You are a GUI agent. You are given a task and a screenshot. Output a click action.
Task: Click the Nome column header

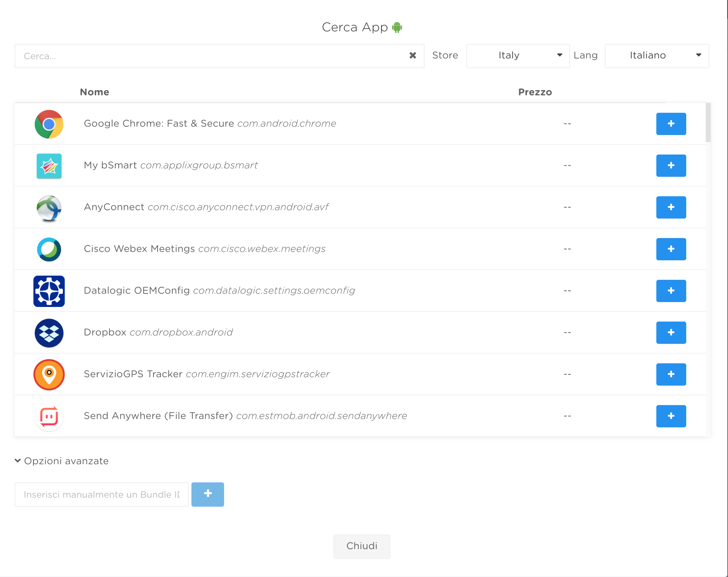point(95,92)
